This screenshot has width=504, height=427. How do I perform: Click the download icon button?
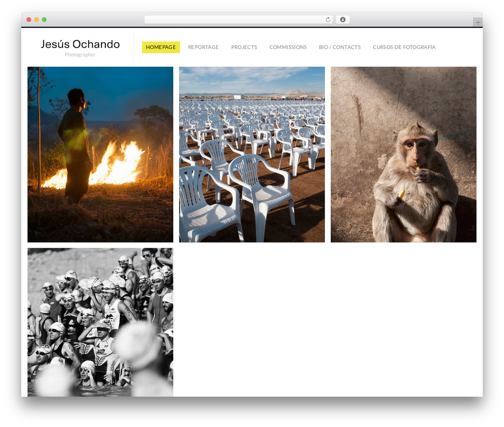point(343,20)
